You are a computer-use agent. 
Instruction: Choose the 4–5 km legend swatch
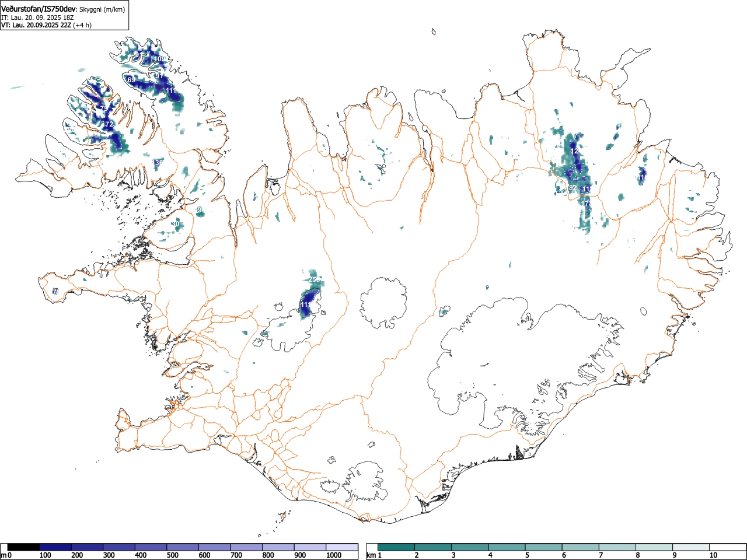coord(507,547)
